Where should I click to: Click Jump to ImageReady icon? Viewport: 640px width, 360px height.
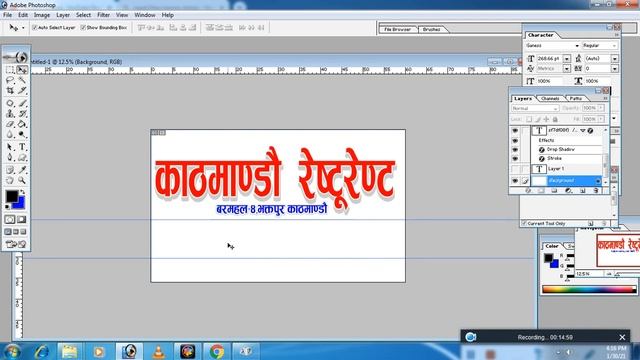point(16,244)
